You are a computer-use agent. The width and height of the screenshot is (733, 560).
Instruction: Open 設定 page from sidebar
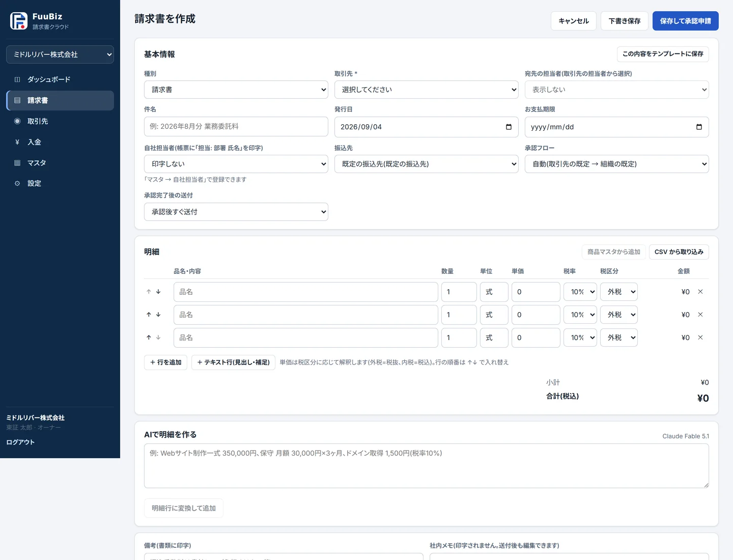60,183
